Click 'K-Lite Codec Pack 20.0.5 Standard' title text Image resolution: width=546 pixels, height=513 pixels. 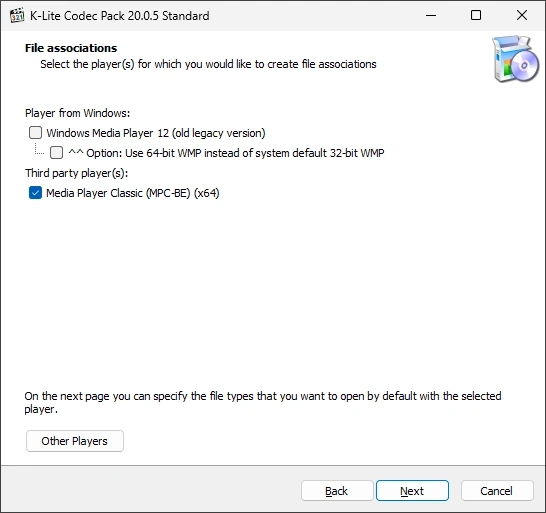pos(120,16)
